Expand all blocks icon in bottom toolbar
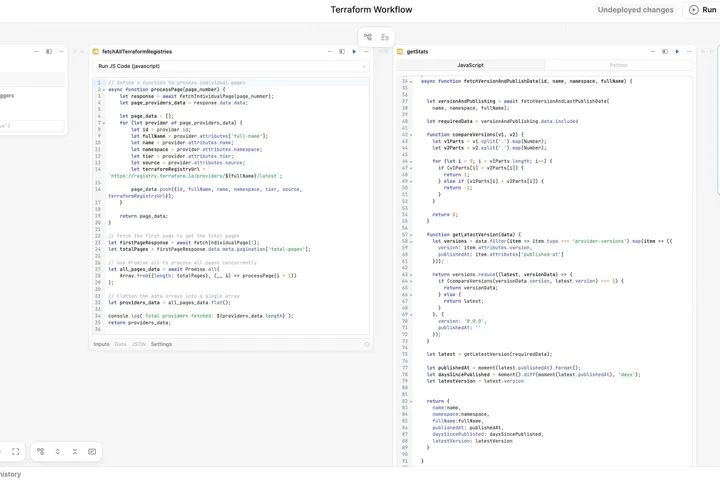The height and width of the screenshot is (480, 720). click(57, 452)
